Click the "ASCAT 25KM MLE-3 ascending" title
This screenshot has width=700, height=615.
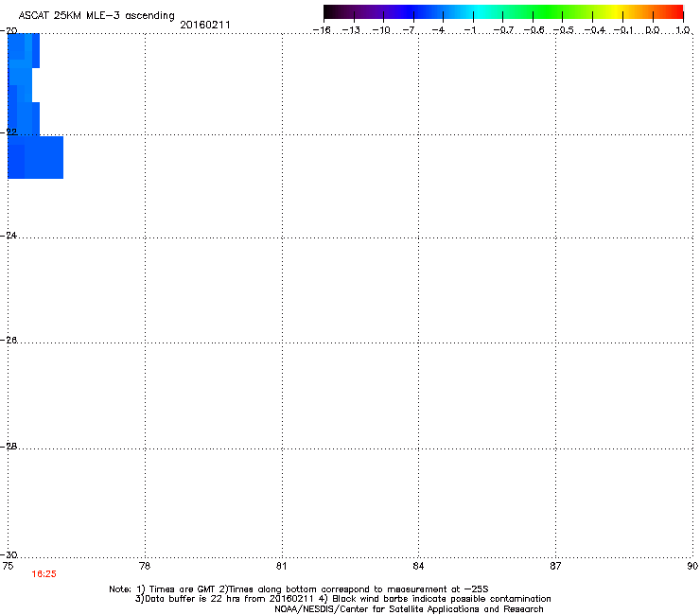(x=96, y=16)
